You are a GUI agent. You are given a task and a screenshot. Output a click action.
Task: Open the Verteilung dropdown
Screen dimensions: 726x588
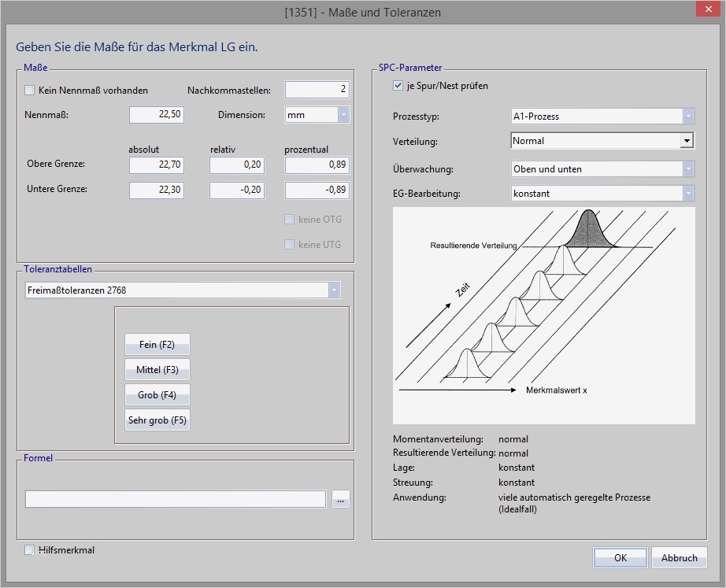[687, 141]
